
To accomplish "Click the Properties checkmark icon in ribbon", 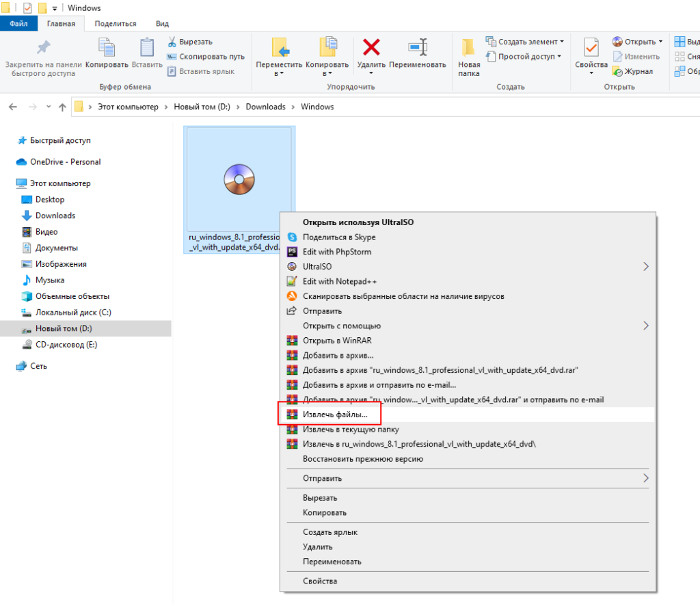I will click(591, 48).
